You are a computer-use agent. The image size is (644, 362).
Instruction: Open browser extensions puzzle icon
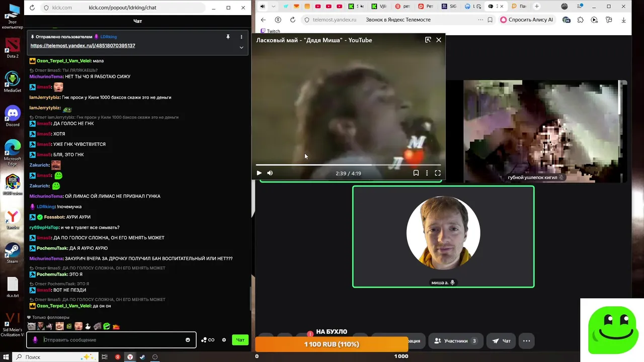(581, 20)
